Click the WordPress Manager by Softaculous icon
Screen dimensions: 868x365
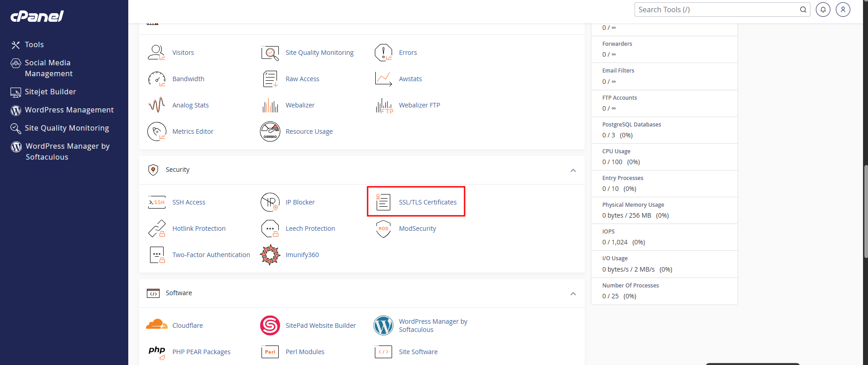[x=383, y=326]
